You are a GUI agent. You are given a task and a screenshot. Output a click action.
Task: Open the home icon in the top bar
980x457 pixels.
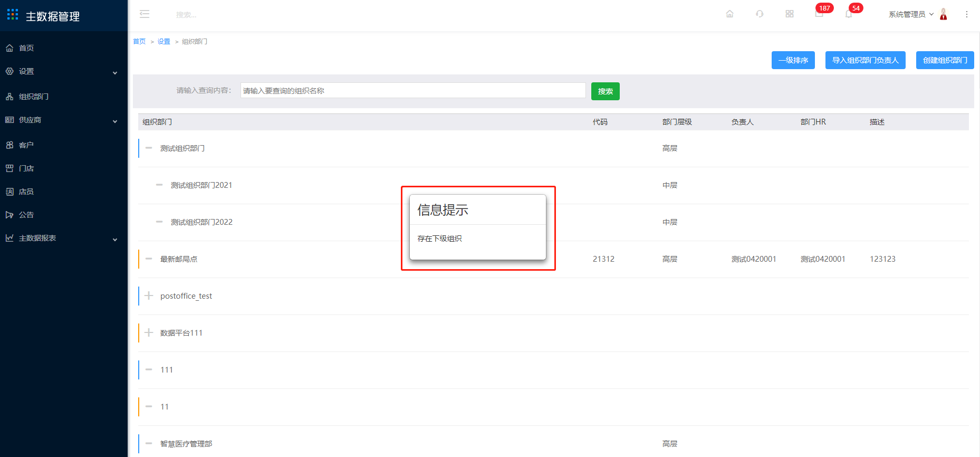click(729, 14)
